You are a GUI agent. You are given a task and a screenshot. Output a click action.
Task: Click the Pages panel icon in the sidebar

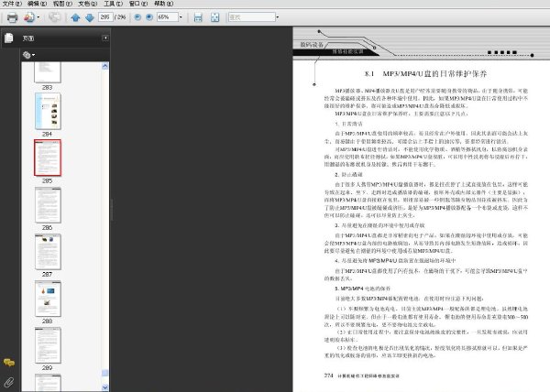point(9,38)
